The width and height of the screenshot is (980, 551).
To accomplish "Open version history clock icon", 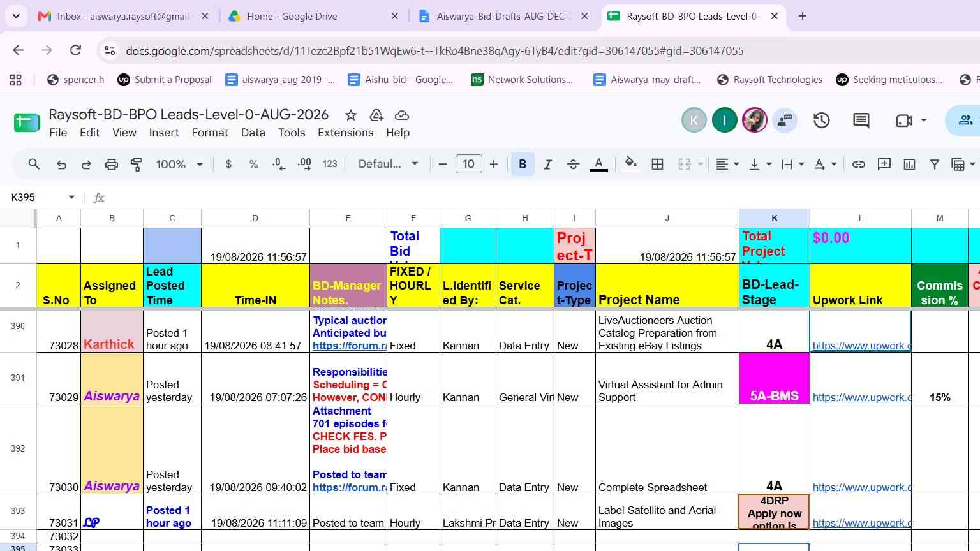I will pos(821,120).
